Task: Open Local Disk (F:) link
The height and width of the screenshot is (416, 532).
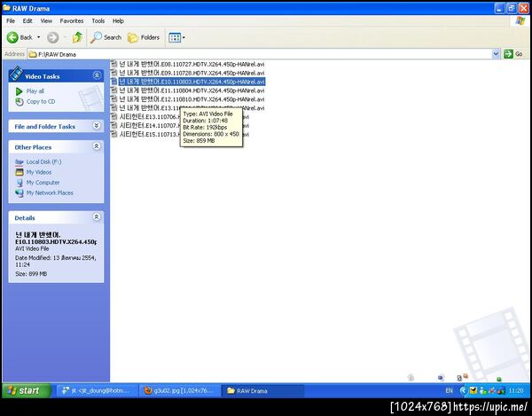Action: click(x=43, y=161)
